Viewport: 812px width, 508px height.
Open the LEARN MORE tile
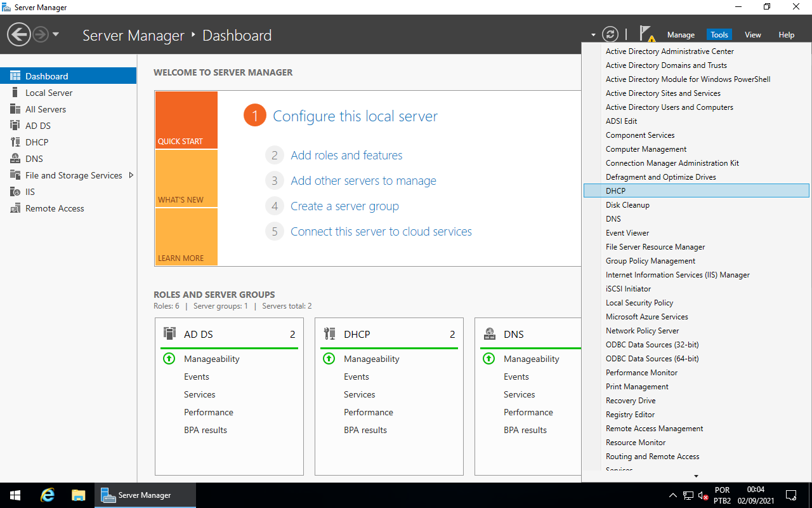point(186,237)
